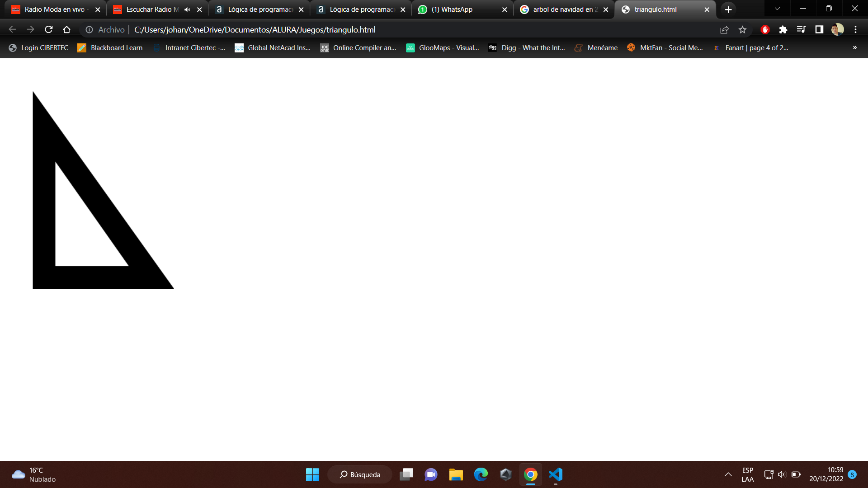
Task: Click the browser profile avatar icon
Action: (x=838, y=30)
